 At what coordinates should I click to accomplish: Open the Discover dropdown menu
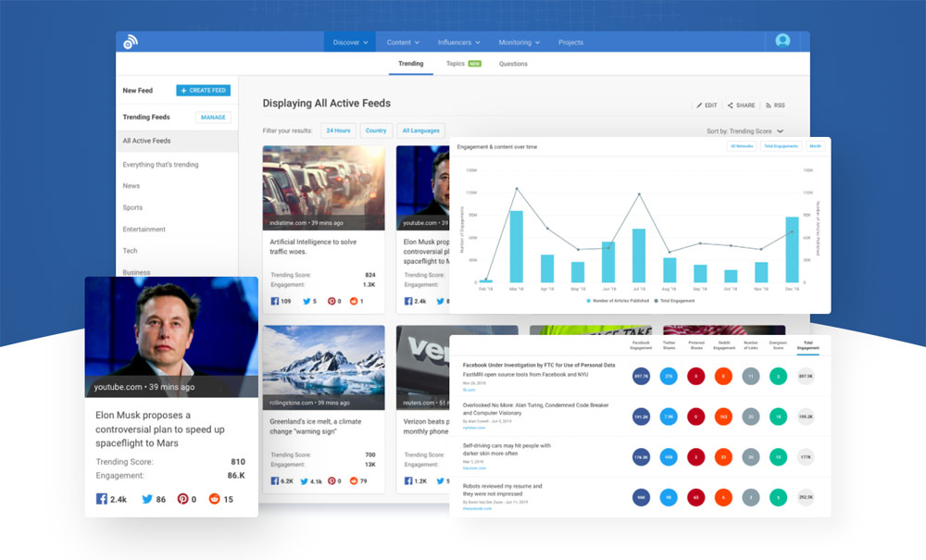click(x=350, y=43)
